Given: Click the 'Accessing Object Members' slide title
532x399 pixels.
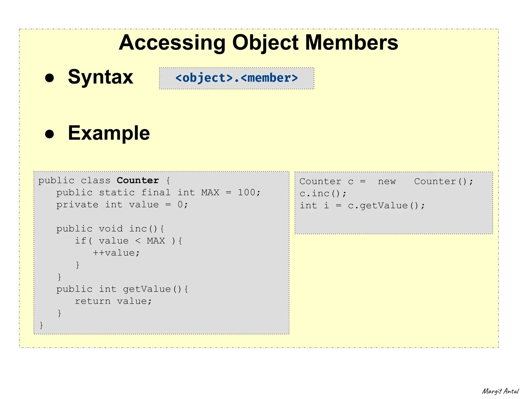Looking at the screenshot, I should 258,43.
